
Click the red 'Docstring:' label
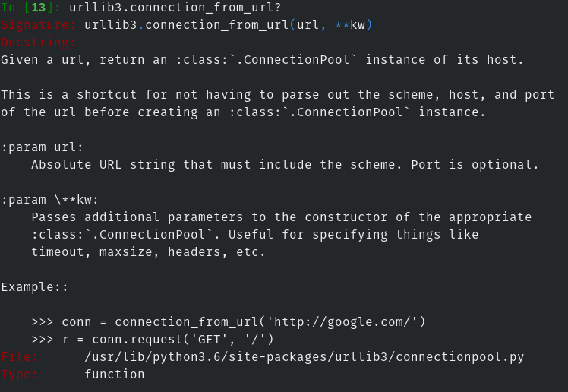(38, 43)
